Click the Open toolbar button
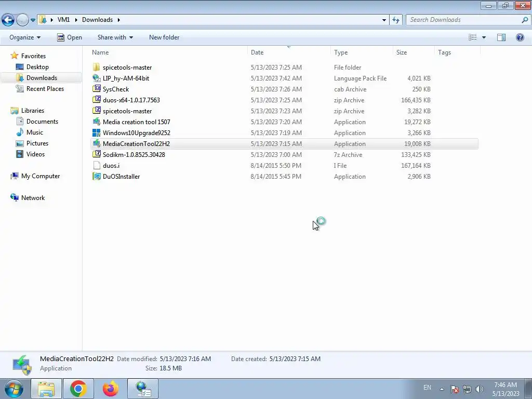 tap(70, 37)
